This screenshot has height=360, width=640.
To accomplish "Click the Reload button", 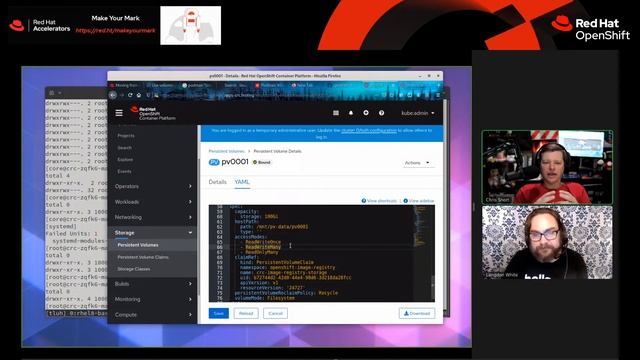I will (x=246, y=313).
